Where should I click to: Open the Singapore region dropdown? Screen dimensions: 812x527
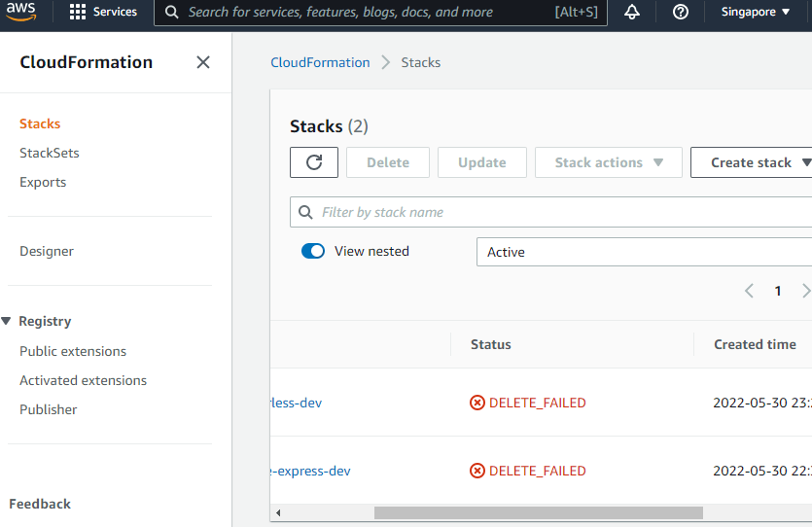point(755,12)
